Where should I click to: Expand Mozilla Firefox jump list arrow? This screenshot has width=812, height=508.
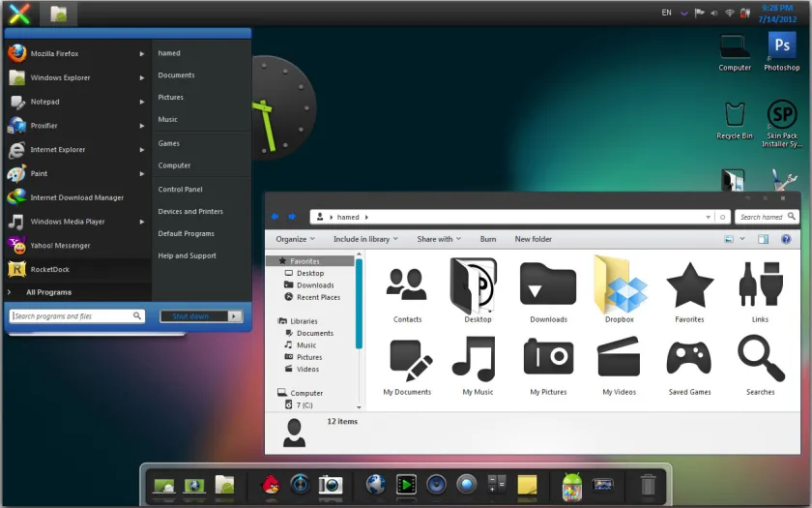click(142, 54)
